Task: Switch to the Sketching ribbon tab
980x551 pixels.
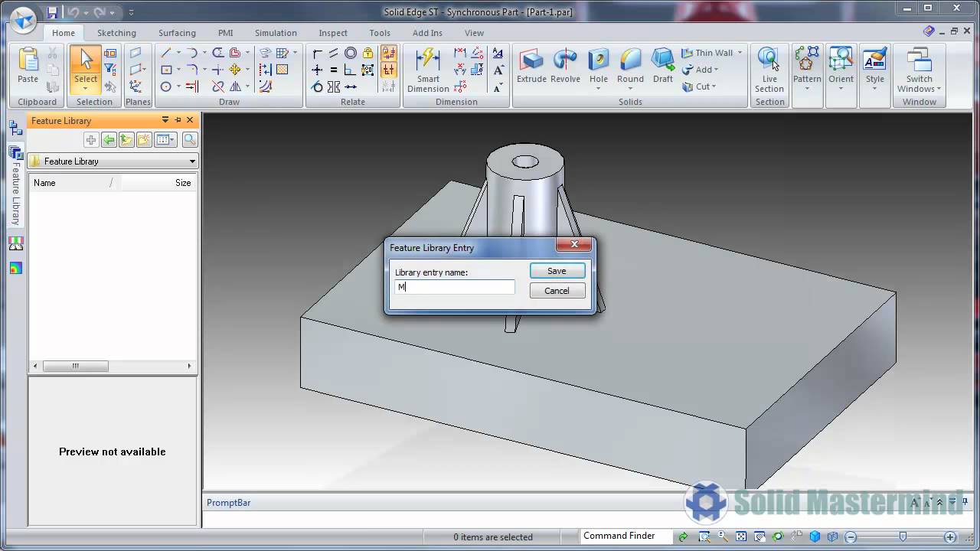Action: point(116,33)
